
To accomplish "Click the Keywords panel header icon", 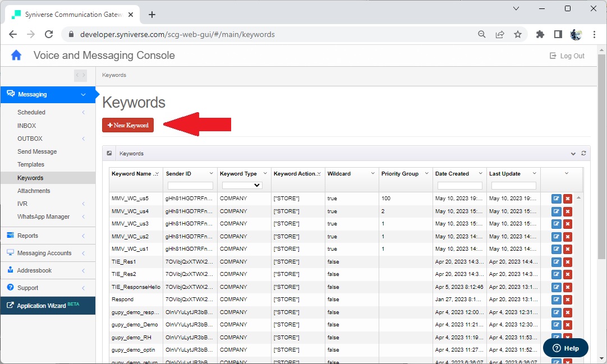I will click(x=109, y=153).
